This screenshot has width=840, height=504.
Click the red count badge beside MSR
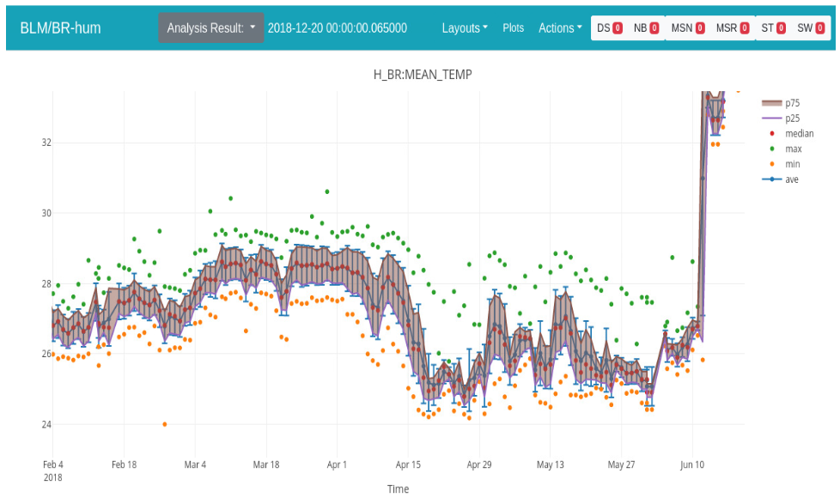coord(745,28)
